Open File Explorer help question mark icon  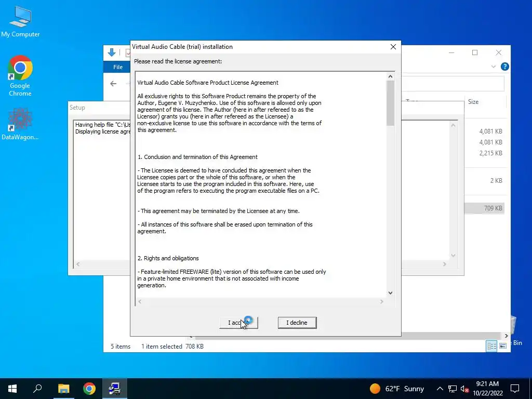(x=505, y=67)
